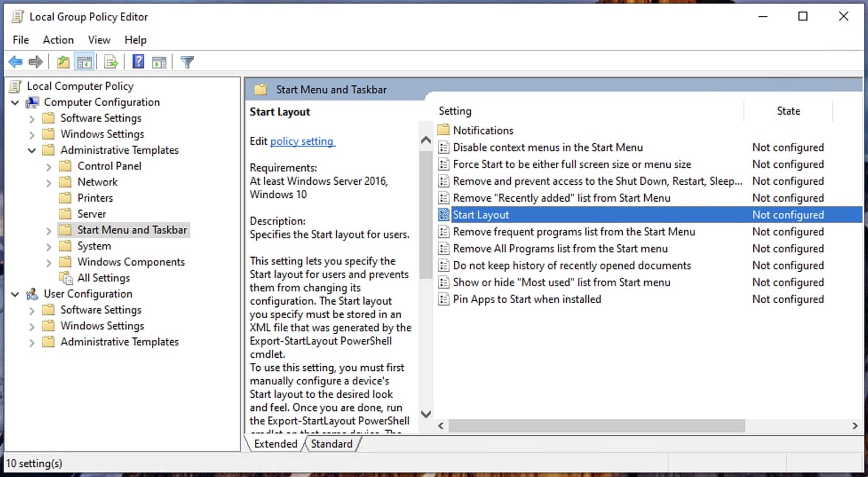This screenshot has height=477, width=868.
Task: Expand the Network tree node
Action: pos(50,182)
